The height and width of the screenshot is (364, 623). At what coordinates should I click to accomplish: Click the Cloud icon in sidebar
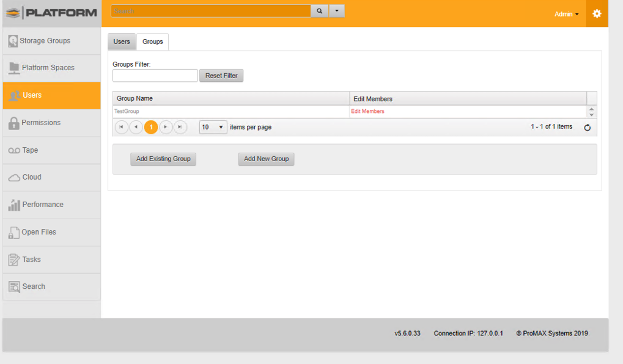14,178
